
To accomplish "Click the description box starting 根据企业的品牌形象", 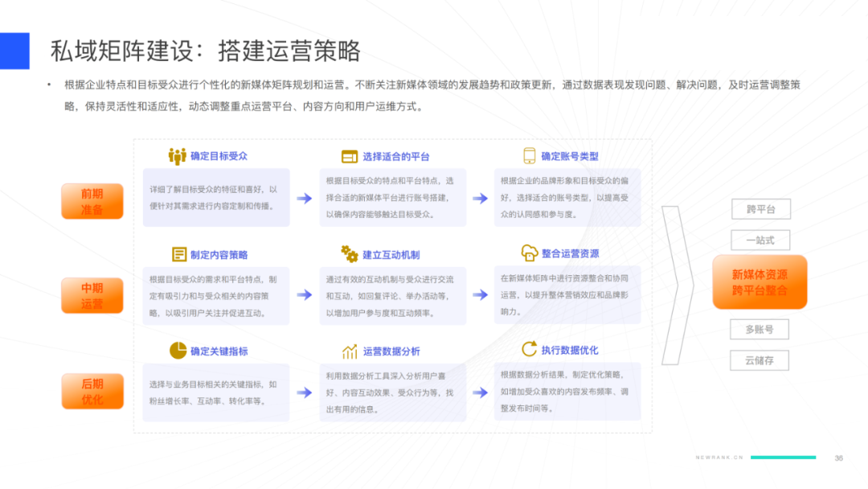I will pyautogui.click(x=567, y=197).
